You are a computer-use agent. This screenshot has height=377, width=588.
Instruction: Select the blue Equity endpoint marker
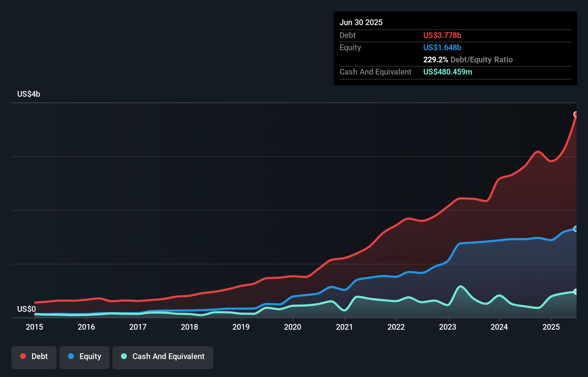tap(576, 229)
